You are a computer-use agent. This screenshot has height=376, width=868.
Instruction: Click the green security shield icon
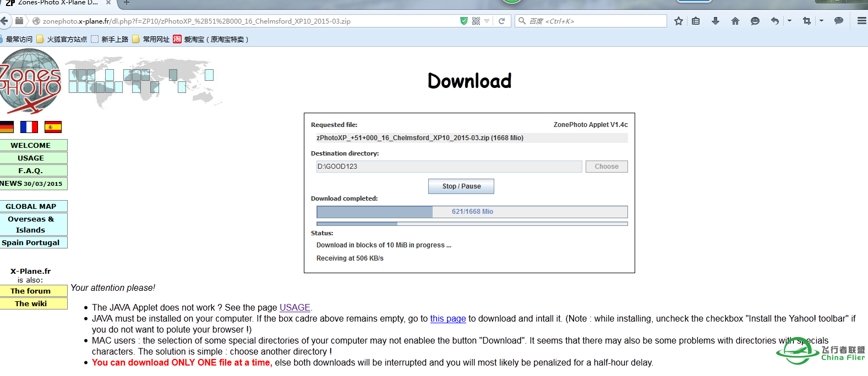coord(464,21)
